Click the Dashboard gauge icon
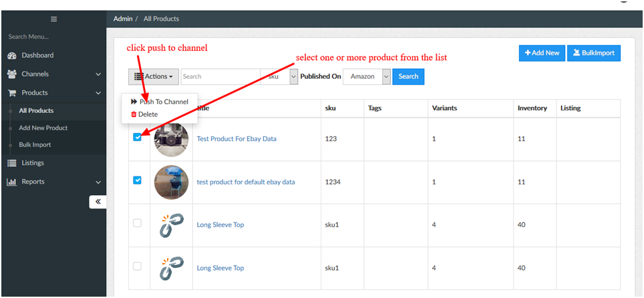The image size is (644, 298). (x=12, y=55)
